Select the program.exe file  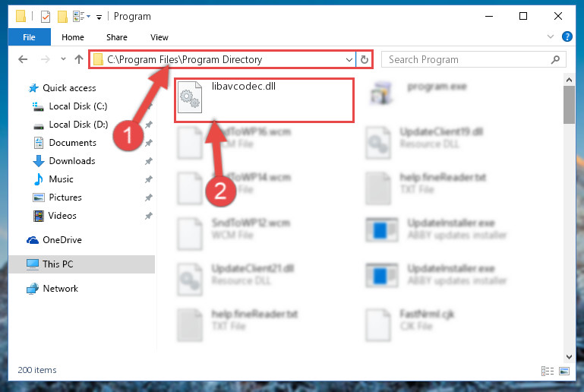419,93
